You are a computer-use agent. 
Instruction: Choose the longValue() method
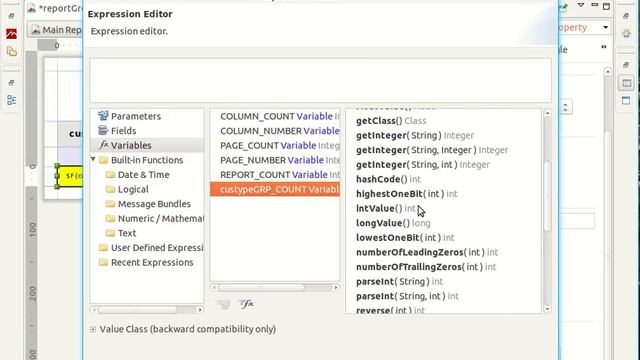point(393,223)
